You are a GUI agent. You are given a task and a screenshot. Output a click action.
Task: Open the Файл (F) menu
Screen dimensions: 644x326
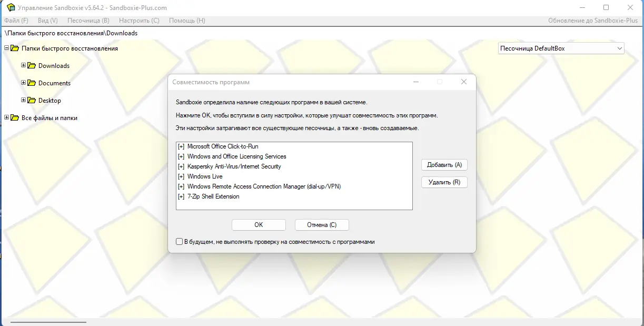pos(16,21)
